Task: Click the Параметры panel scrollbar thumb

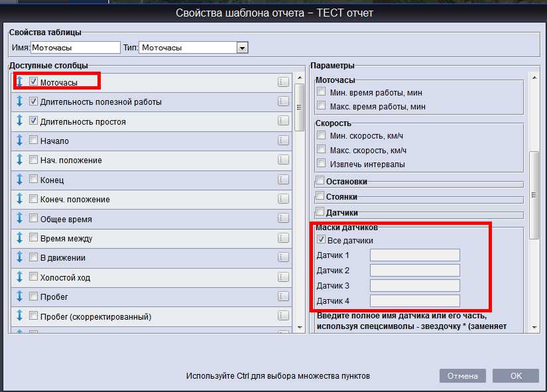Action: tap(534, 195)
